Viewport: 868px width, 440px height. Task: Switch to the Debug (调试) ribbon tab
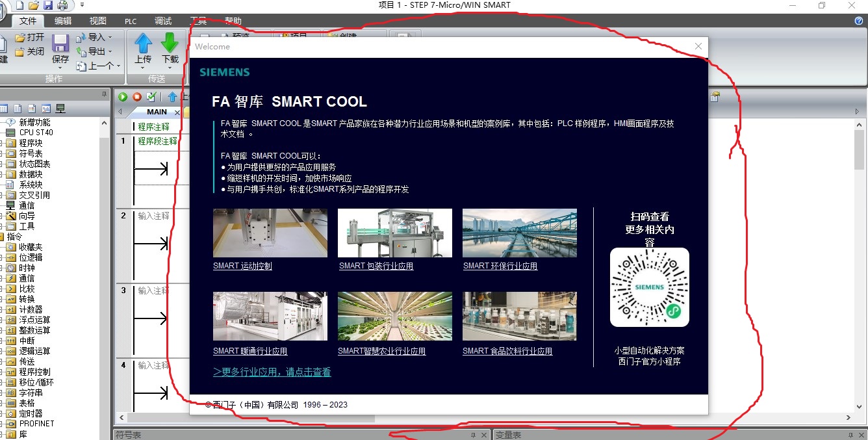163,21
